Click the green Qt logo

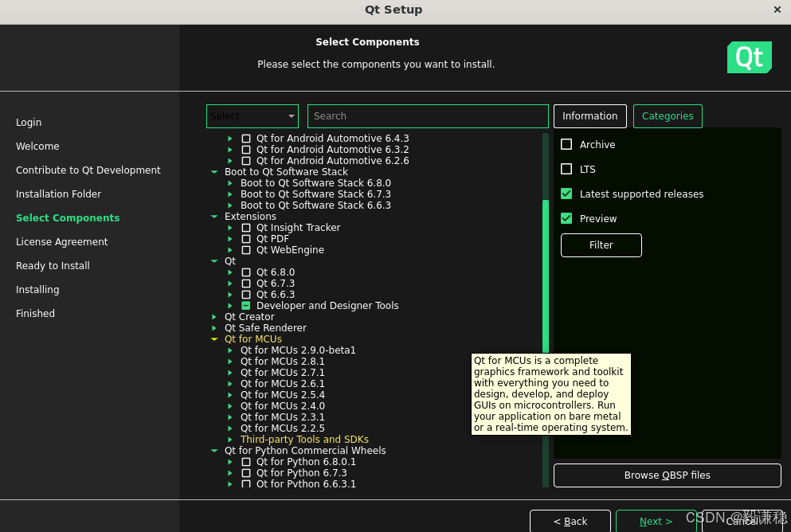[x=749, y=57]
